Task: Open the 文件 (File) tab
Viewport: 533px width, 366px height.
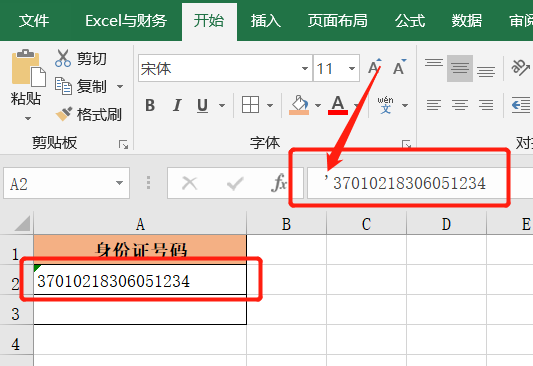Action: click(34, 21)
